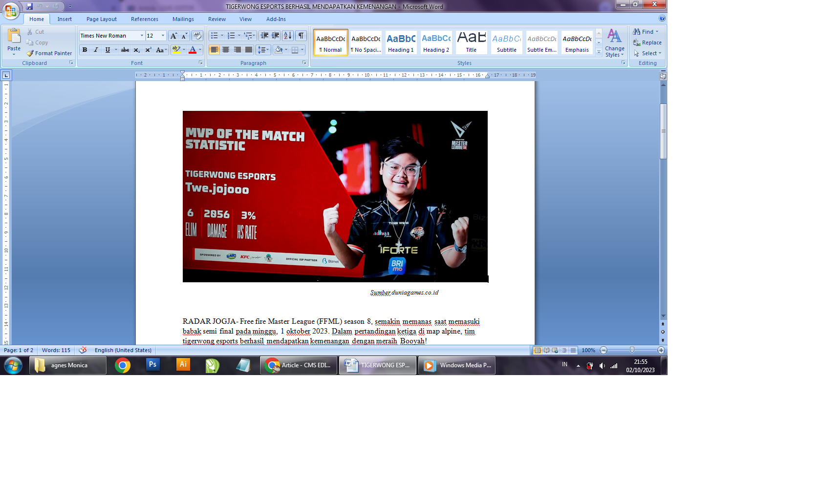The image size is (820, 504).
Task: Click text highlight color swatch
Action: (176, 50)
